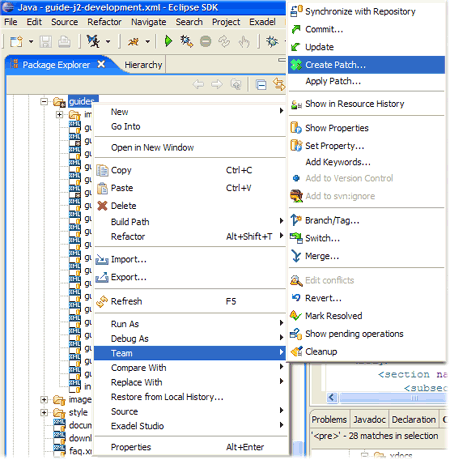Click the red Delete X icon
Image resolution: width=450 pixels, height=460 pixels.
pyautogui.click(x=102, y=206)
